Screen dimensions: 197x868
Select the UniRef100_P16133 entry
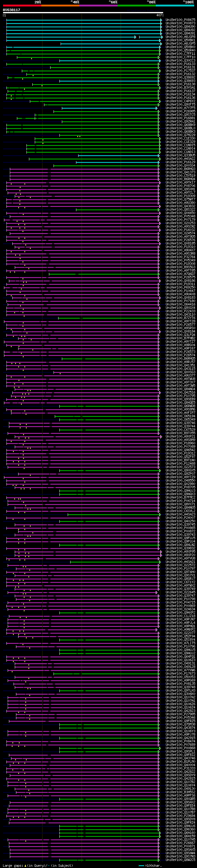[x=180, y=64]
